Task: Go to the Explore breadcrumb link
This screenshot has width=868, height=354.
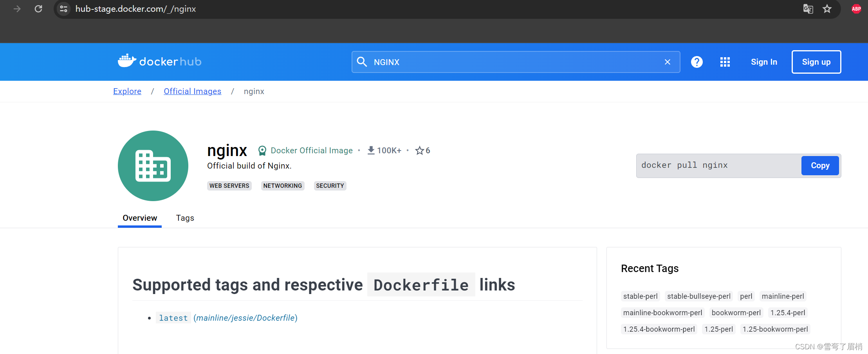Action: [x=127, y=91]
